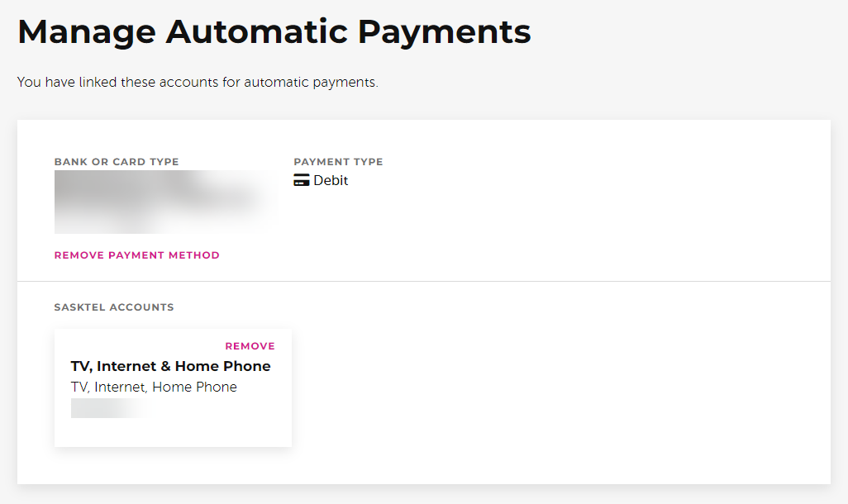Select the payment method card preview
The image size is (848, 504).
click(165, 202)
